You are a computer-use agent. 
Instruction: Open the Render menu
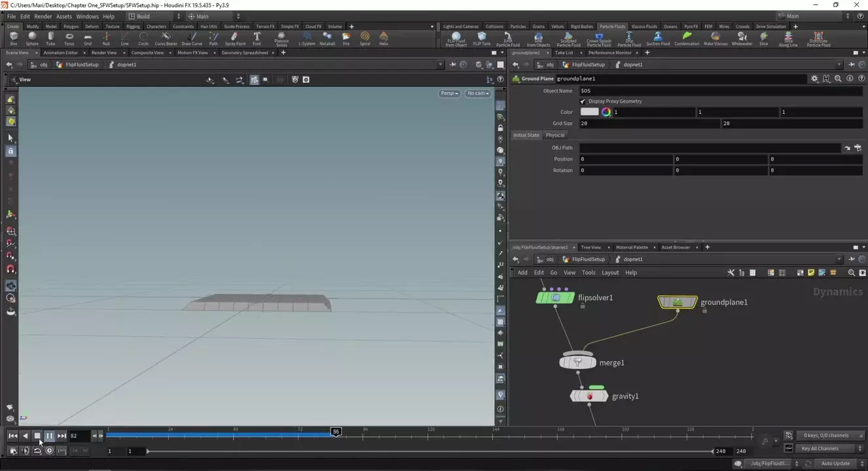pos(43,16)
